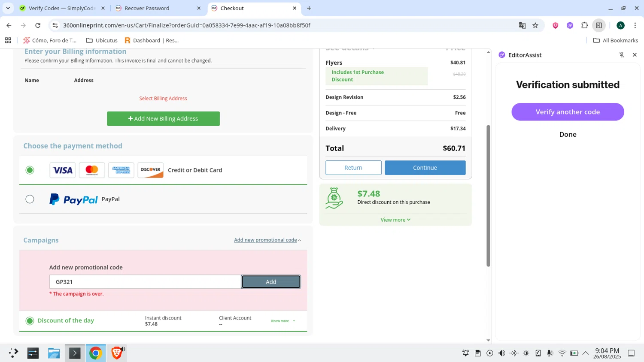Bookmark this page with the star icon

click(x=535, y=25)
